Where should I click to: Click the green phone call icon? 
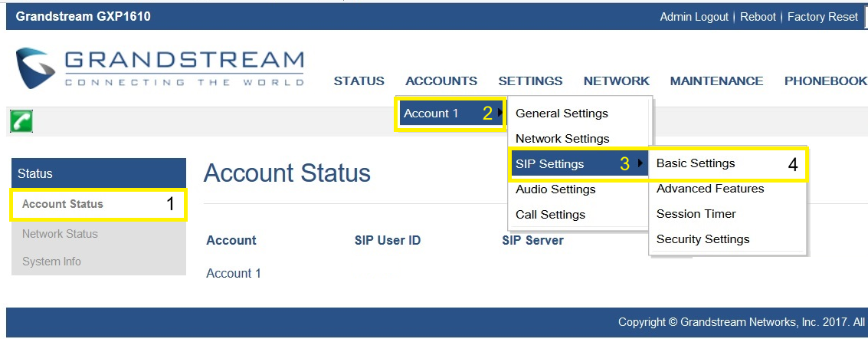point(21,121)
